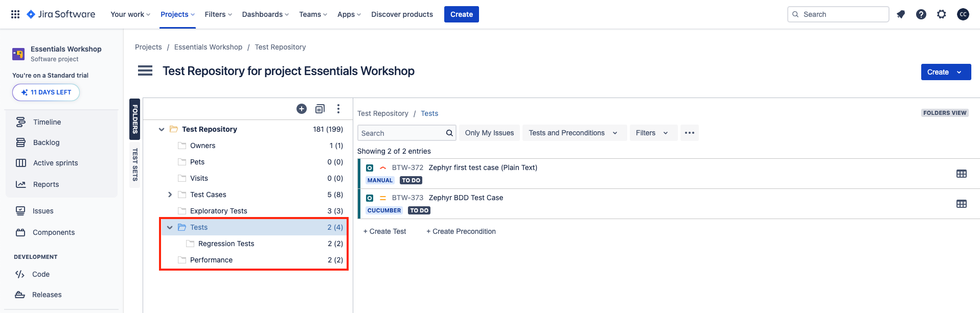Open folder tree vertical three-dot menu
This screenshot has height=313, width=980.
pyautogui.click(x=338, y=109)
